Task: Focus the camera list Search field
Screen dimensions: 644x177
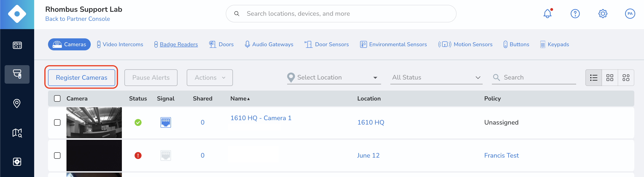Action: (x=534, y=77)
